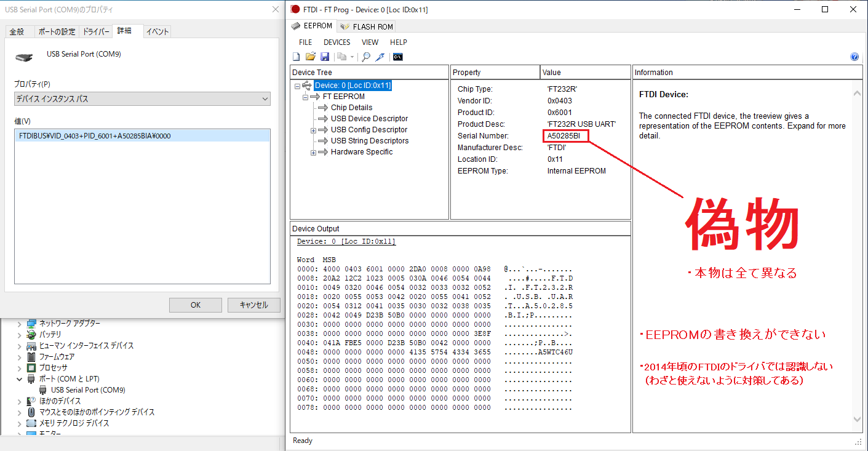The width and height of the screenshot is (868, 451).
Task: Click the scroll-down arrow in the Information panel
Action: [x=858, y=419]
